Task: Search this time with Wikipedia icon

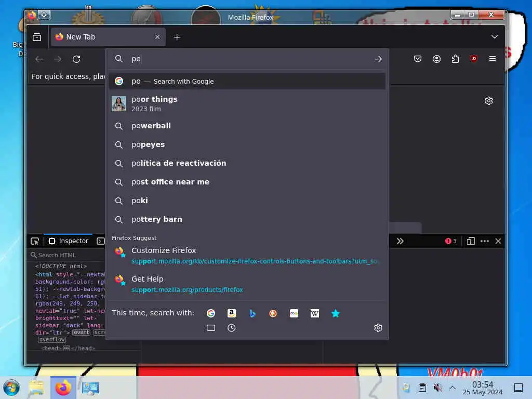Action: [x=314, y=313]
